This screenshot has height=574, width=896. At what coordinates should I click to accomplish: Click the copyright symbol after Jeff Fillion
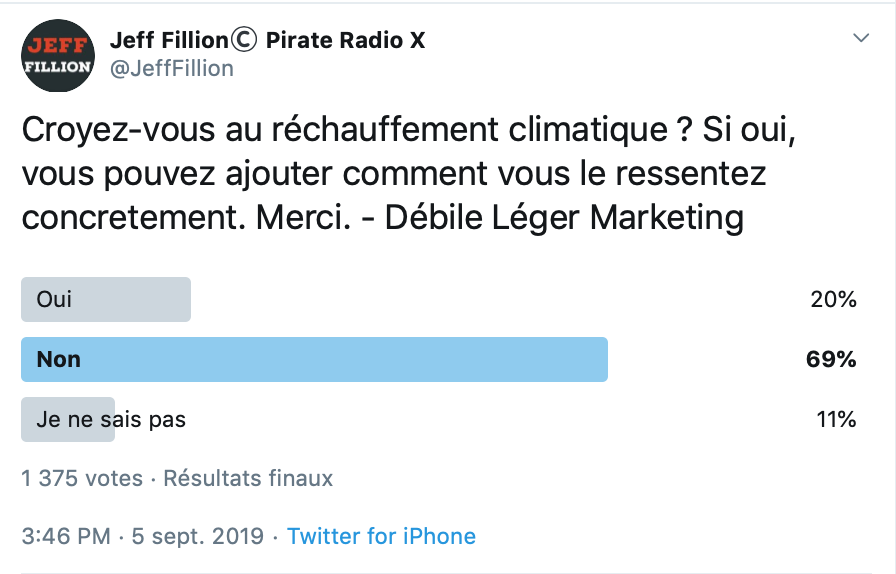(x=244, y=40)
